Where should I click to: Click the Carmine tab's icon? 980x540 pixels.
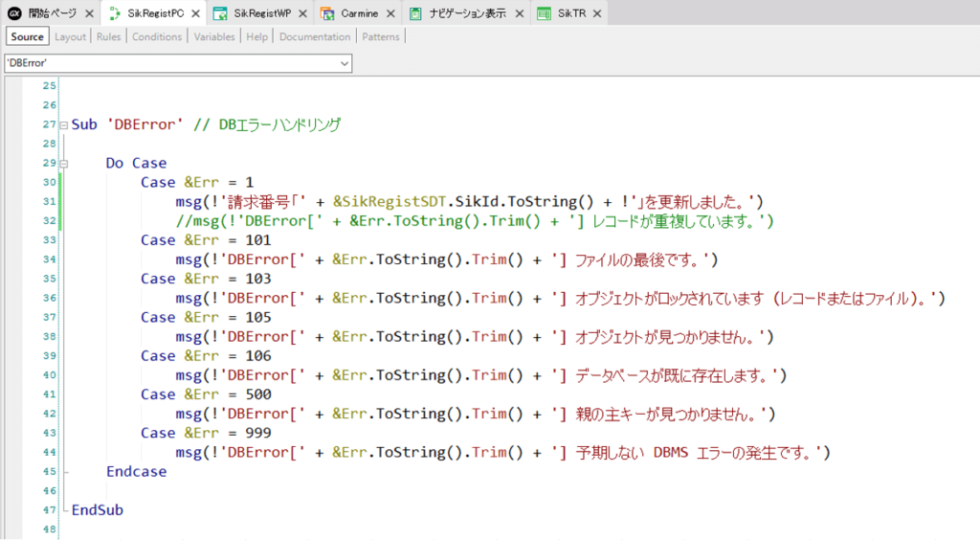(327, 13)
